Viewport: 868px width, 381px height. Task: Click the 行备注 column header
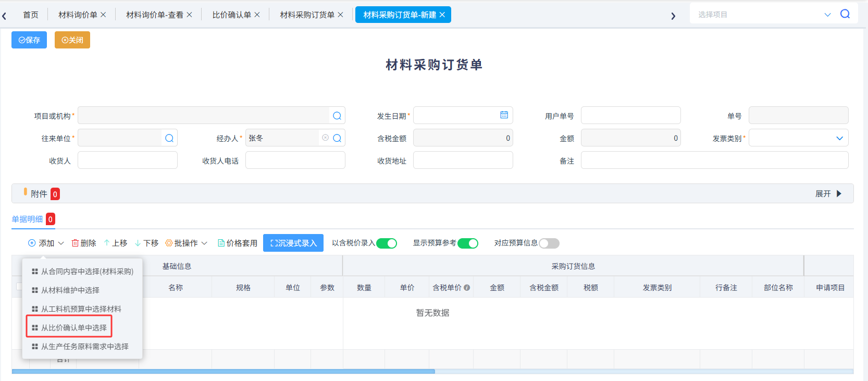point(726,287)
